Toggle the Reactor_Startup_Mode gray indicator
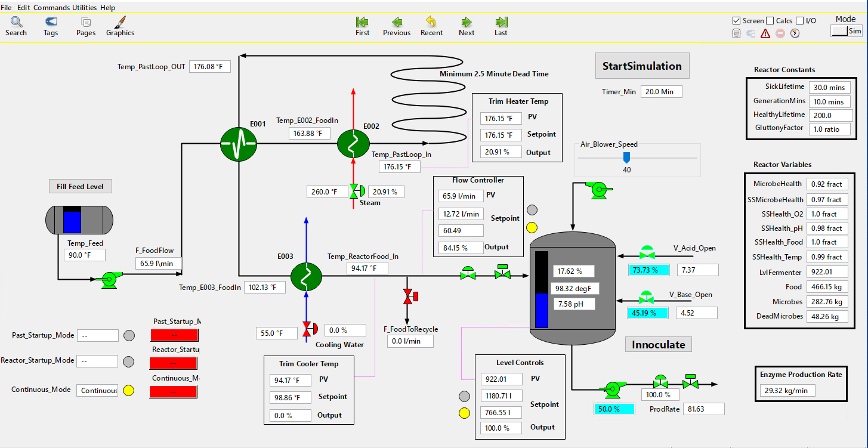Image resolution: width=868 pixels, height=448 pixels. 129,361
